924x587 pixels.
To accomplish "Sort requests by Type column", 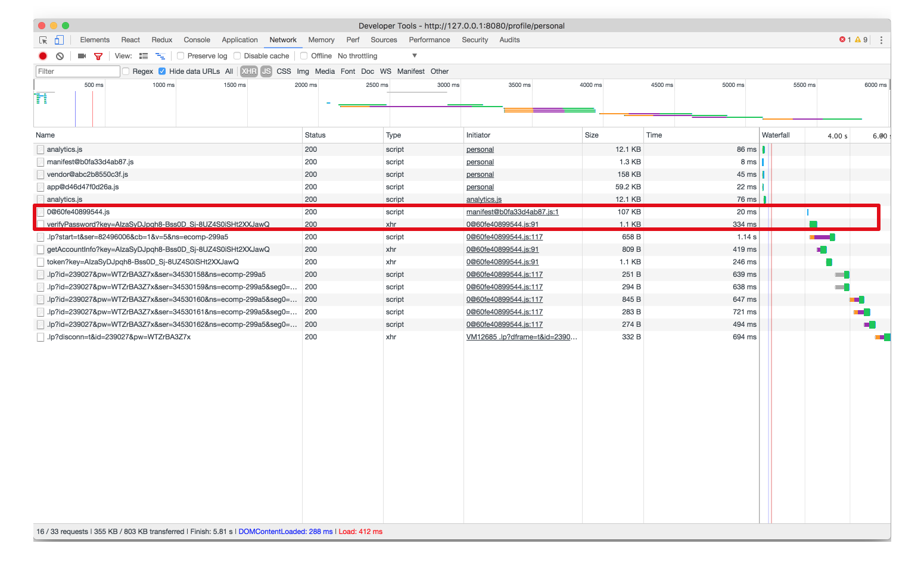I will 423,135.
